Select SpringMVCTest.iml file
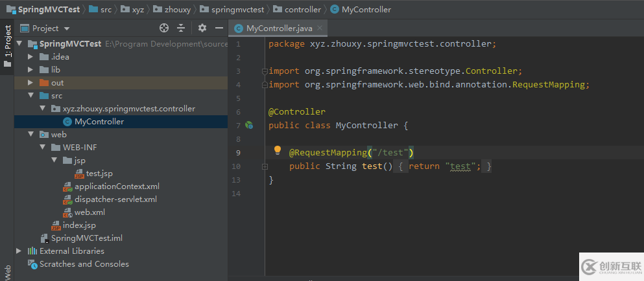Viewport: 644px width, 281px height. [x=87, y=238]
